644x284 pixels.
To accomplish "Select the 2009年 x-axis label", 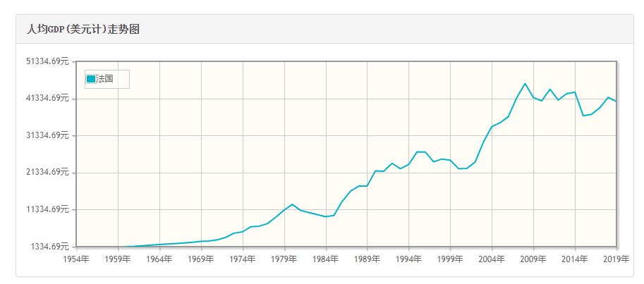I will click(x=534, y=259).
